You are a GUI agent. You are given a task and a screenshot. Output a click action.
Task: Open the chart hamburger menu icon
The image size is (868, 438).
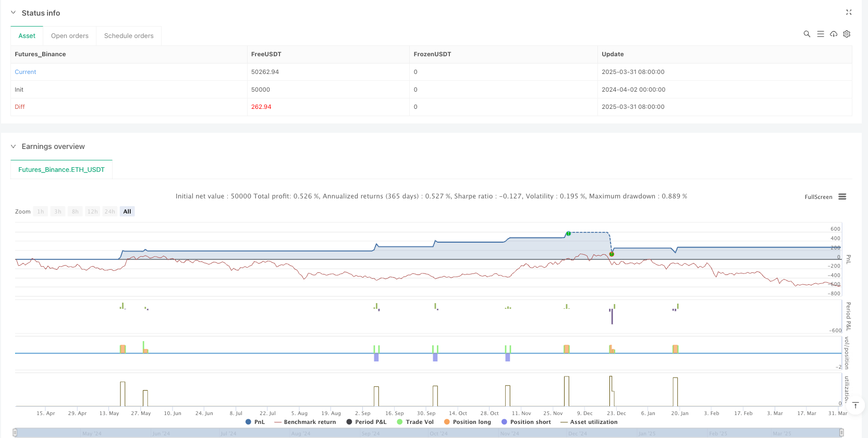click(x=842, y=197)
